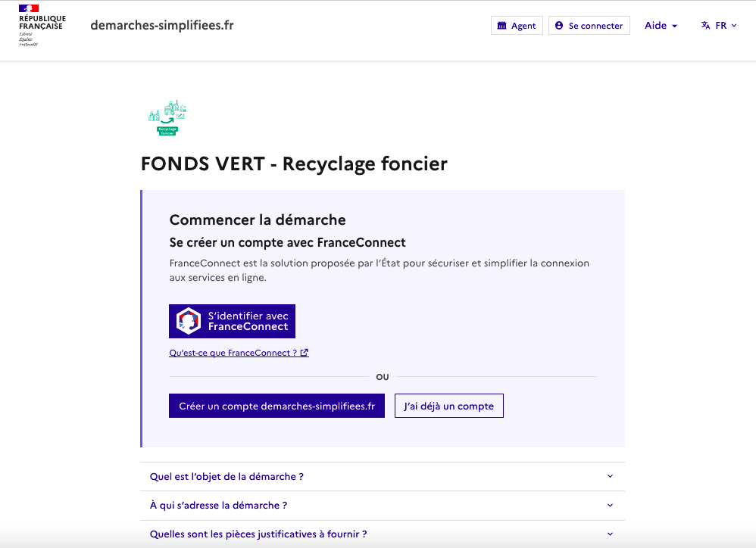The height and width of the screenshot is (548, 756).
Task: Click the Recyclage foncier procedure logo
Action: tap(167, 118)
